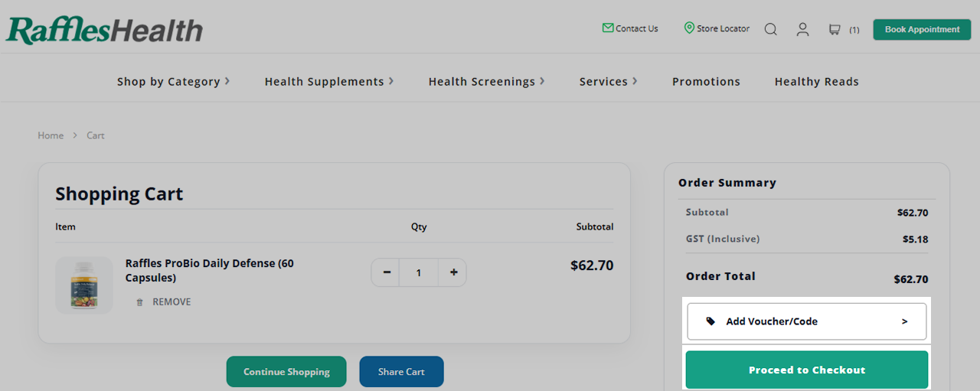
Task: Click Share Cart button
Action: 401,372
